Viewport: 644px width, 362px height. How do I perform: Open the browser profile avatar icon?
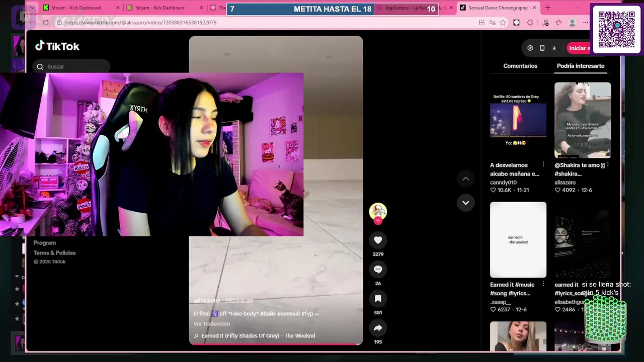(572, 23)
